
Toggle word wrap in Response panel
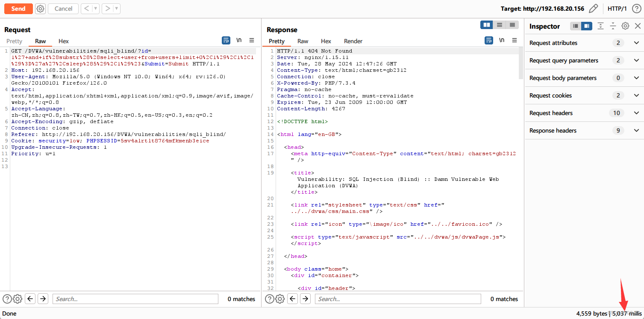click(489, 40)
